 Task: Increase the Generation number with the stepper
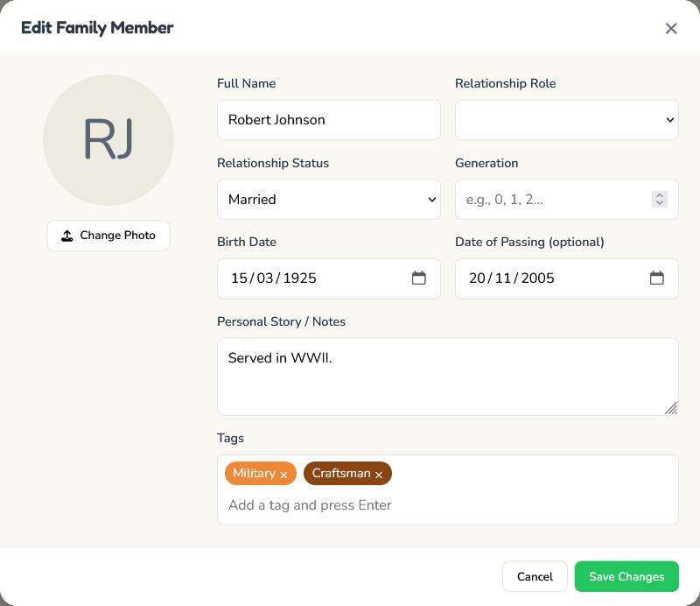coord(660,195)
